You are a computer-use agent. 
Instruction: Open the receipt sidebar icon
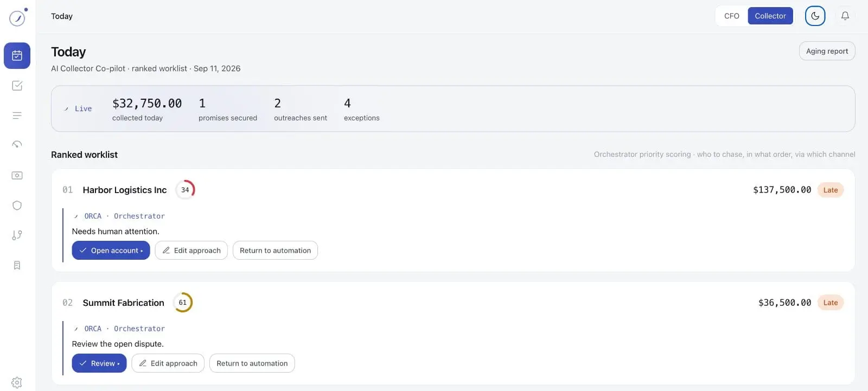(x=17, y=265)
